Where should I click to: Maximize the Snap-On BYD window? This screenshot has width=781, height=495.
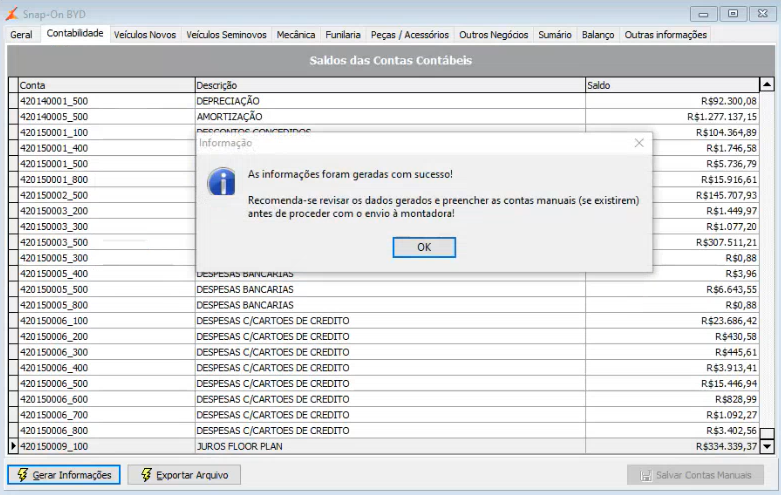(733, 13)
